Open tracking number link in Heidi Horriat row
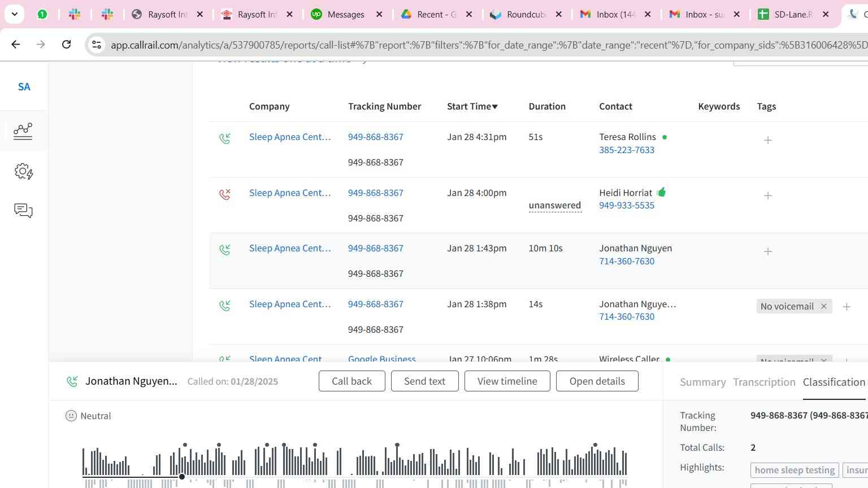The image size is (868, 488). point(376,193)
